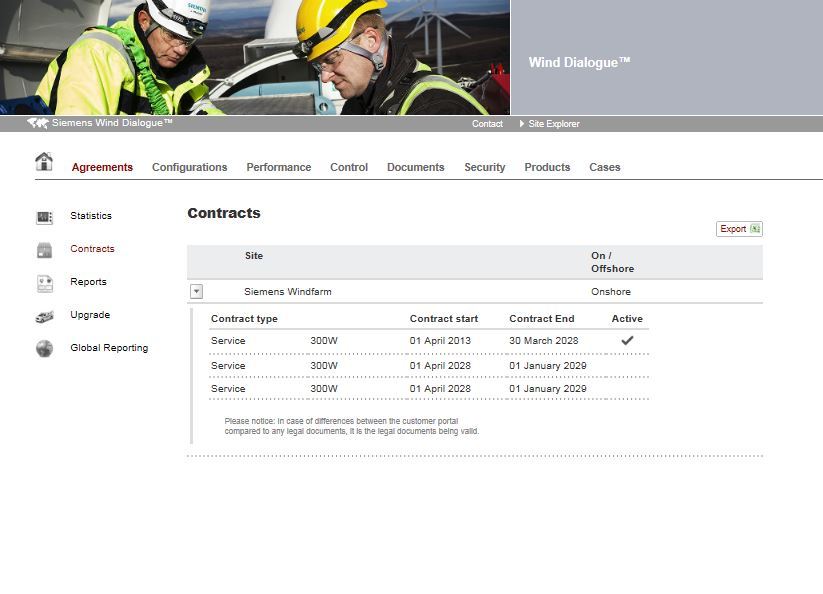Open the Security tab

(x=484, y=167)
